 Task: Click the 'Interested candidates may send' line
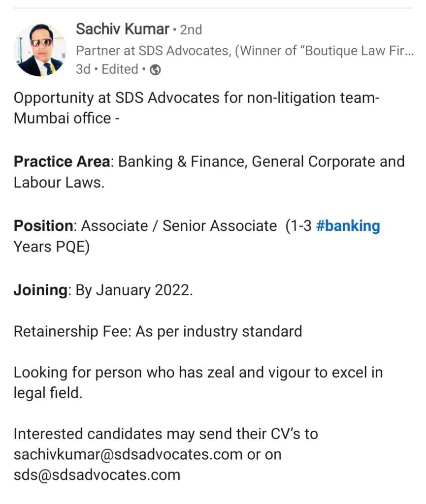click(166, 434)
